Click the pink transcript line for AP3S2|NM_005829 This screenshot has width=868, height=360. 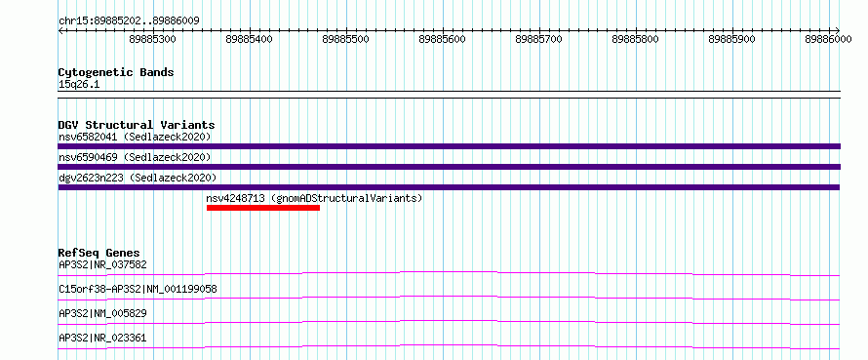pyautogui.click(x=449, y=322)
